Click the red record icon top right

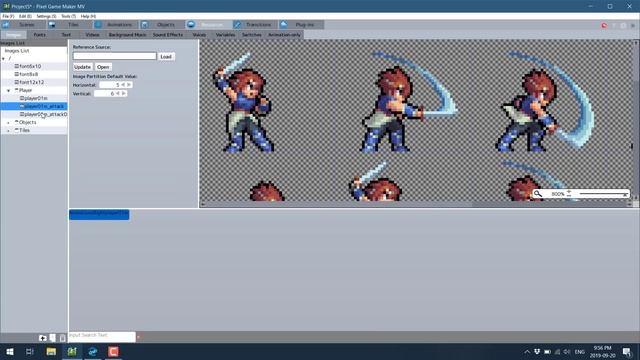pyautogui.click(x=604, y=25)
